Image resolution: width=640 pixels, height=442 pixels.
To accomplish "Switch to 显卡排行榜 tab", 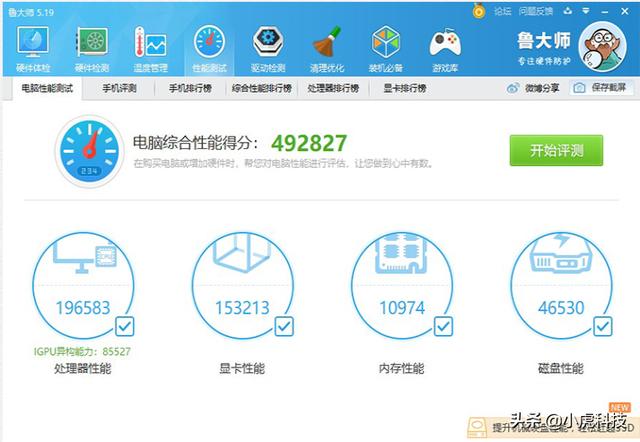I will tap(404, 88).
